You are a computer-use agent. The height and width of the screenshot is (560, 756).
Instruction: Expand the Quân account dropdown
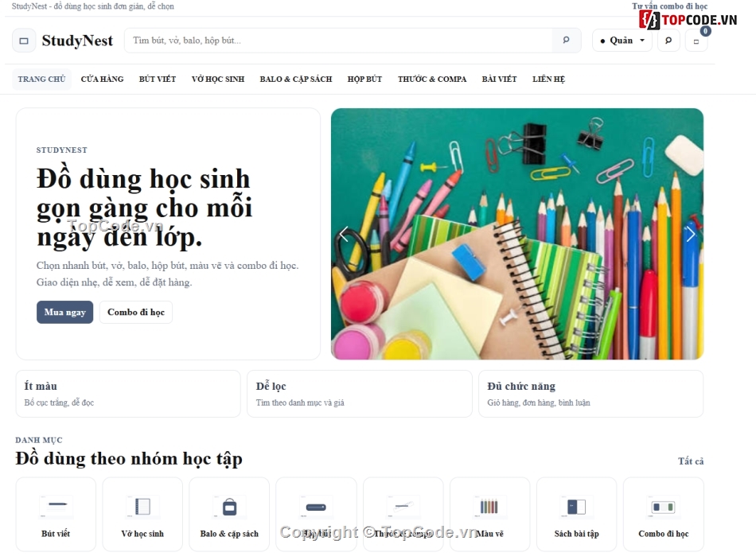(x=622, y=41)
